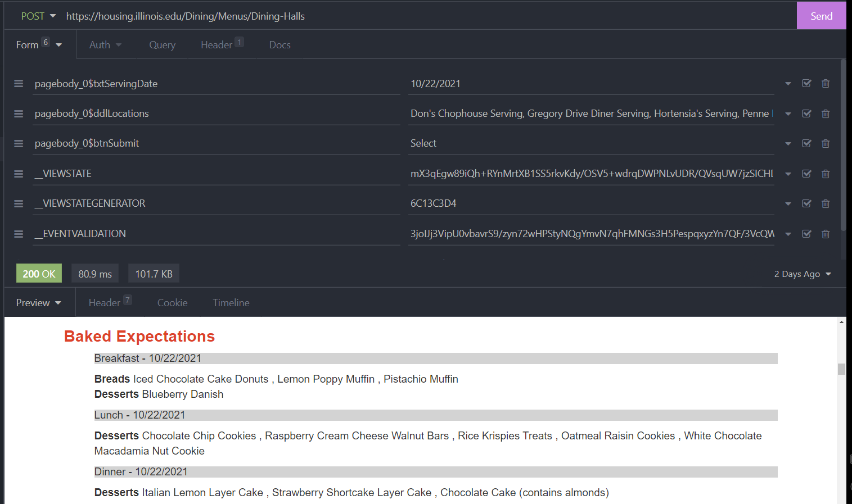Click the Lunch - 10/22/2021 bar
Screen dimensions: 852x504
[436, 415]
